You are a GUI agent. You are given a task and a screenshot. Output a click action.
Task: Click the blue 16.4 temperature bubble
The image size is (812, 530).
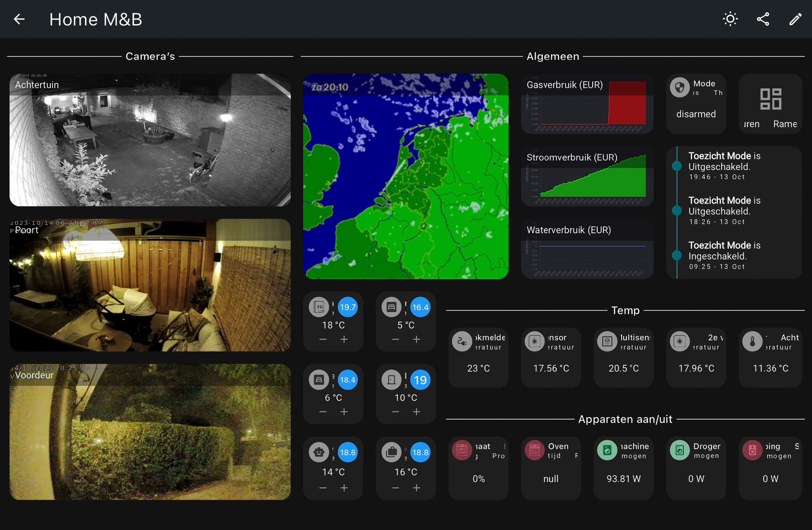pyautogui.click(x=420, y=307)
